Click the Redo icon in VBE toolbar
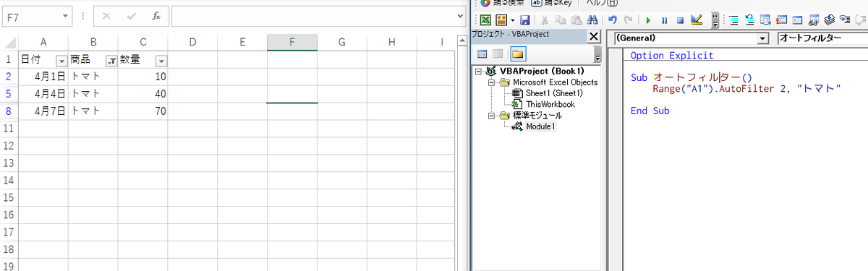Viewport: 868px width, 271px height. click(x=628, y=20)
